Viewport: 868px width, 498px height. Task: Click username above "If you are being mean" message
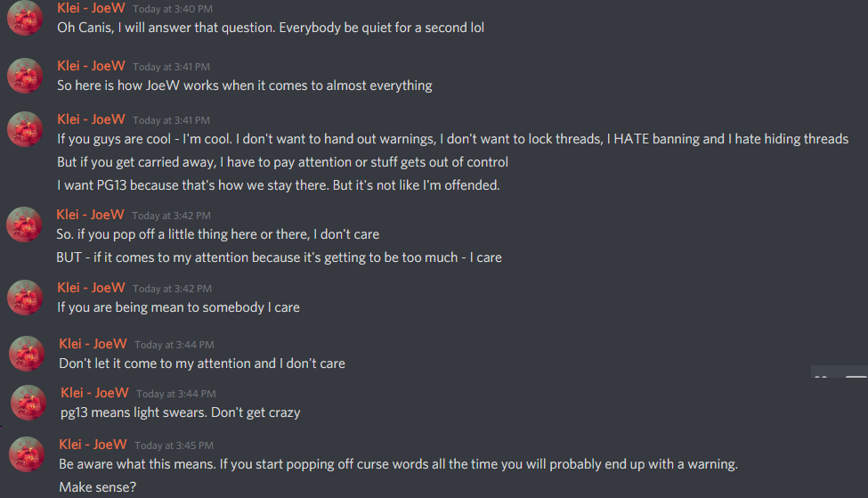pos(91,288)
